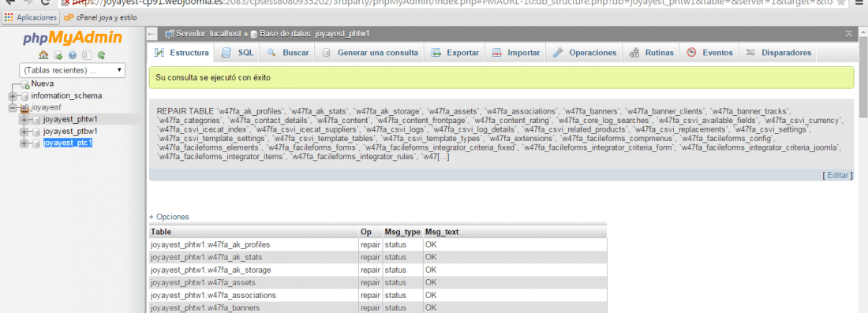The height and width of the screenshot is (313, 868).
Task: Click the Editar link for the query
Action: coord(837,175)
